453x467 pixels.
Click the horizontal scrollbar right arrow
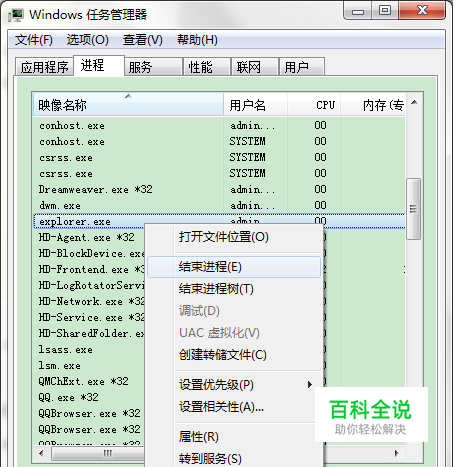tap(397, 453)
